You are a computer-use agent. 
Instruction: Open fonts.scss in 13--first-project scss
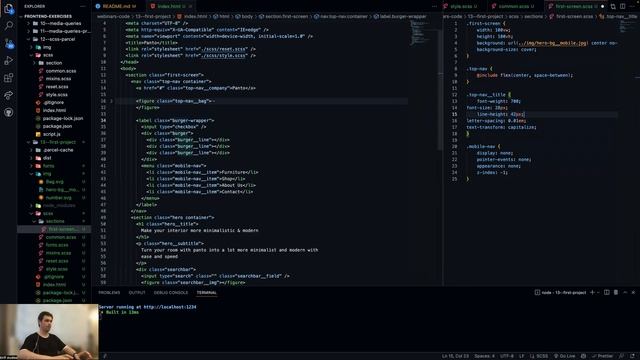(x=57, y=245)
